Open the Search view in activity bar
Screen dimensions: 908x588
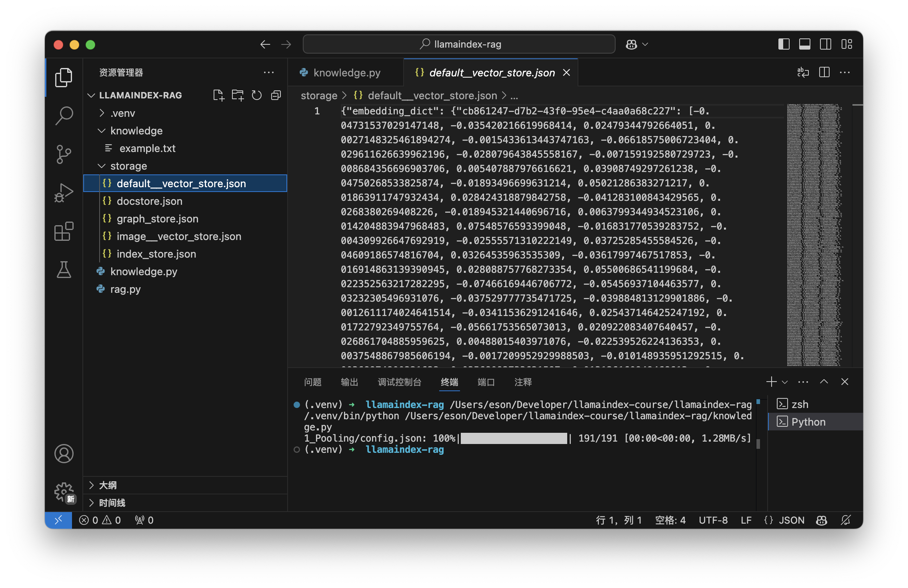click(64, 116)
